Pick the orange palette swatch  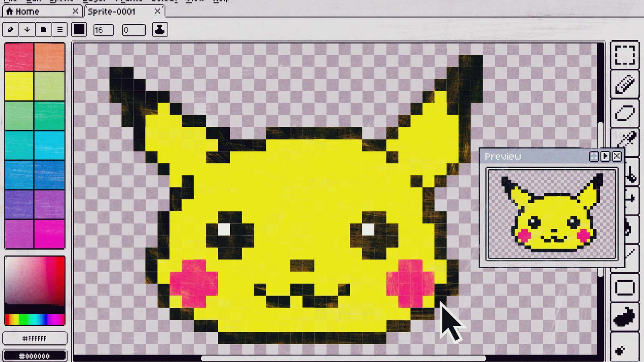pyautogui.click(x=50, y=57)
